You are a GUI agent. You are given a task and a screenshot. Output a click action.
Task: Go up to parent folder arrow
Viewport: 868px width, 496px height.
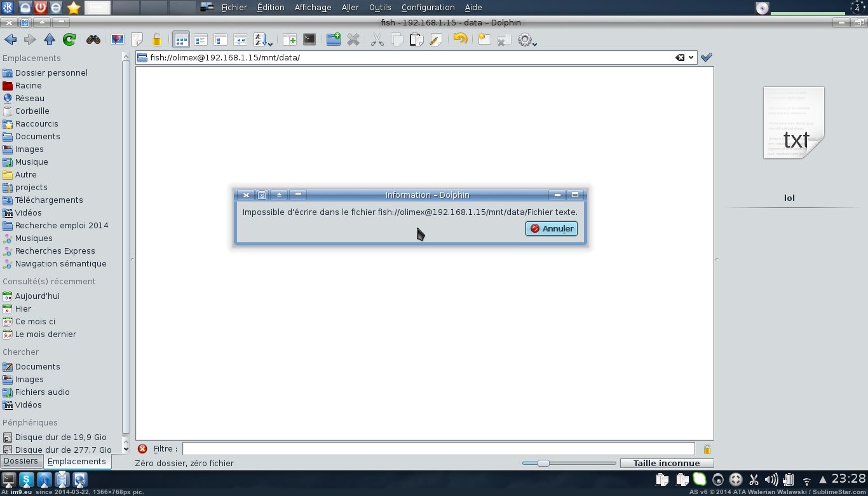click(x=50, y=40)
